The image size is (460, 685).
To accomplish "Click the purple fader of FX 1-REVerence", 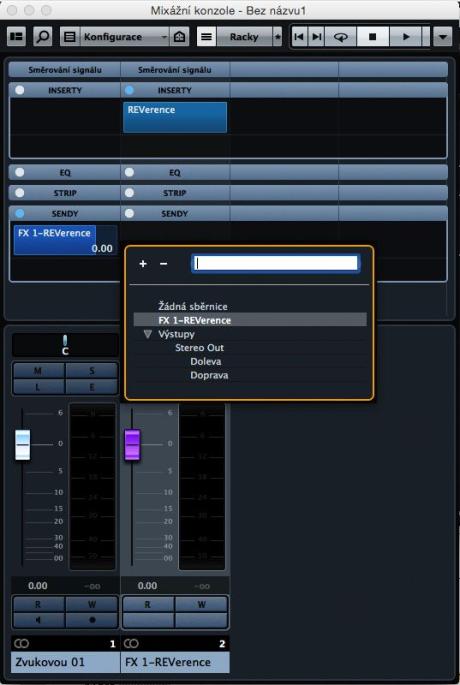I will 132,445.
